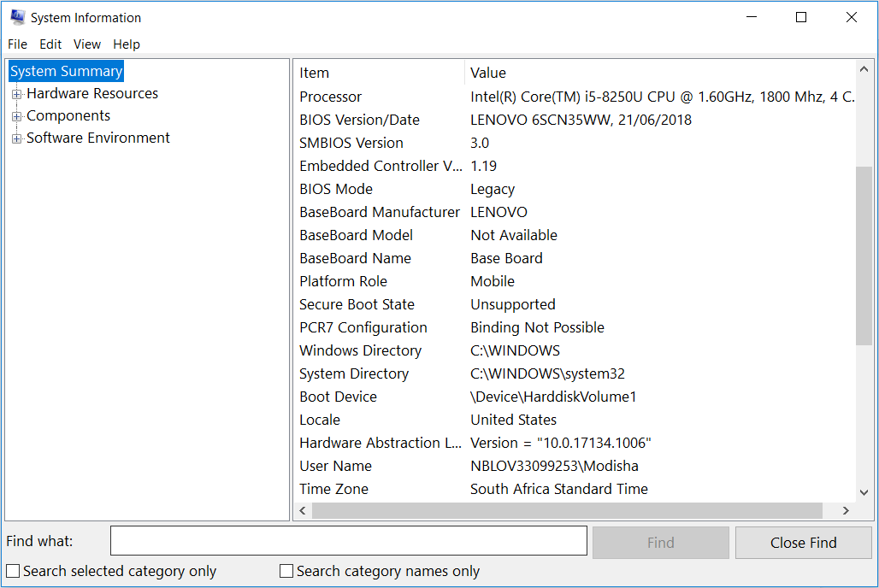The width and height of the screenshot is (879, 588).
Task: Click the vertical scrollbar down arrow
Action: click(x=864, y=492)
